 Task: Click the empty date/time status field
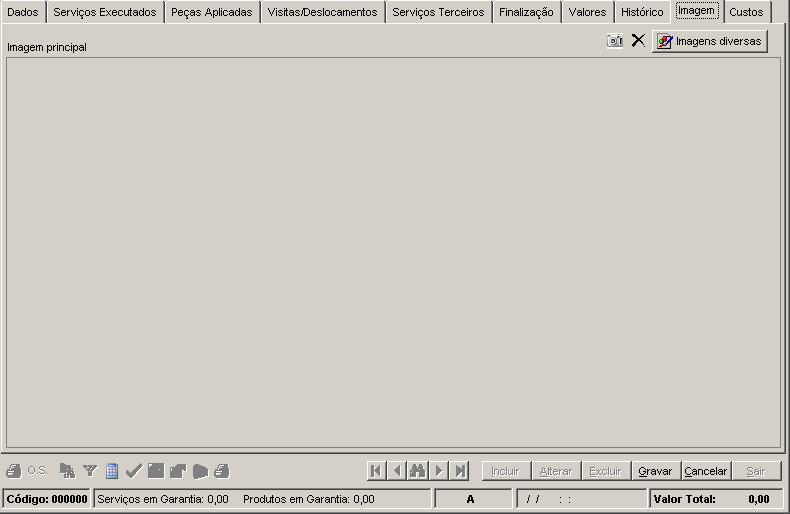pos(582,499)
